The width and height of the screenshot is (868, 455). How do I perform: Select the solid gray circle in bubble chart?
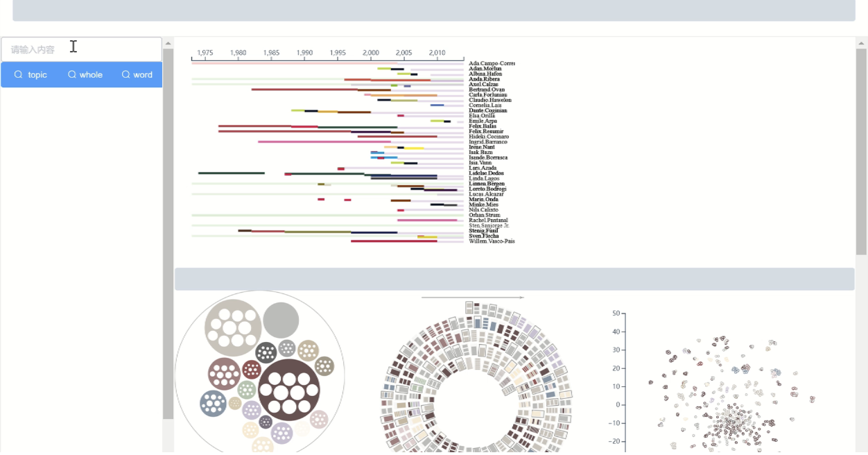tap(281, 320)
